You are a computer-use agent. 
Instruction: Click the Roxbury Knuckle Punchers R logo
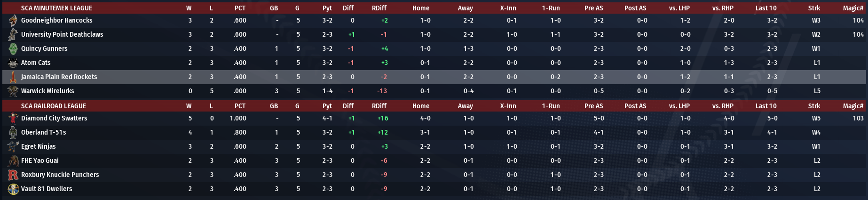click(x=13, y=175)
